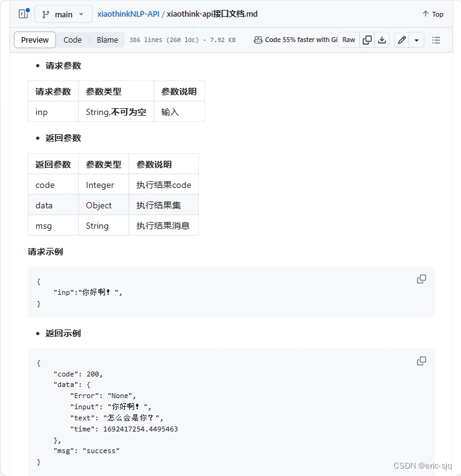Download the raw file
Viewport: 461px width, 476px height.
(382, 40)
